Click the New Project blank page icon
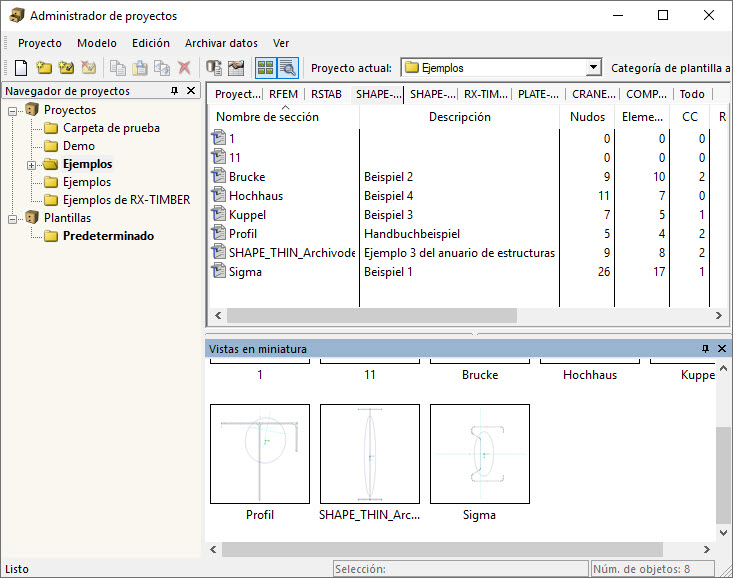The image size is (733, 578). tap(21, 68)
